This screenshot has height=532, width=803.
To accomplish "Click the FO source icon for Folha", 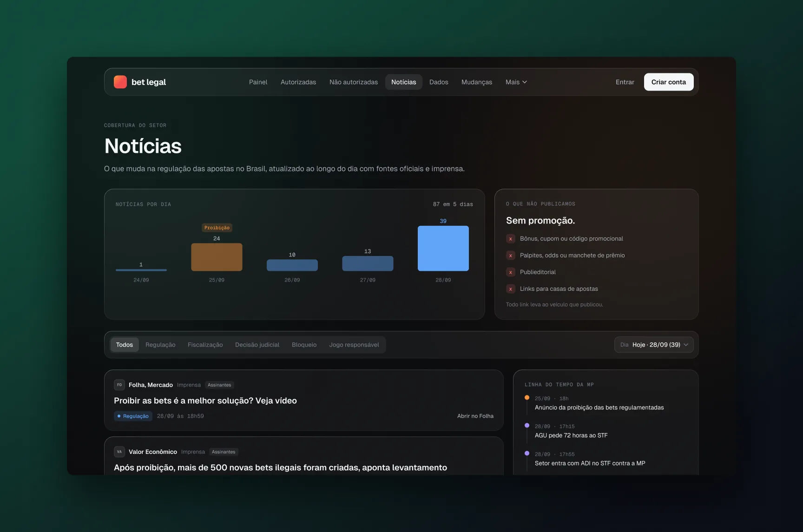I will pyautogui.click(x=119, y=385).
